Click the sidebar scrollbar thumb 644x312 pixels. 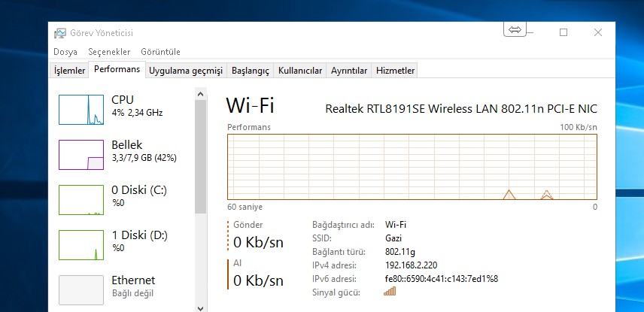200,157
